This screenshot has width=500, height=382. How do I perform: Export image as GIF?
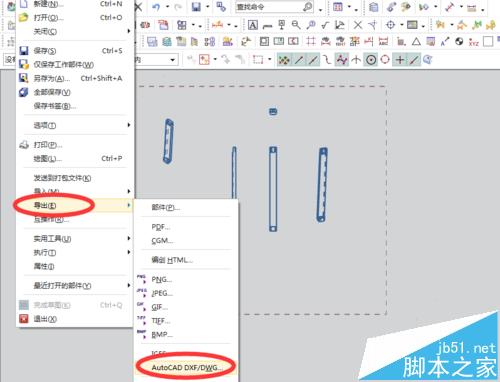pos(186,307)
